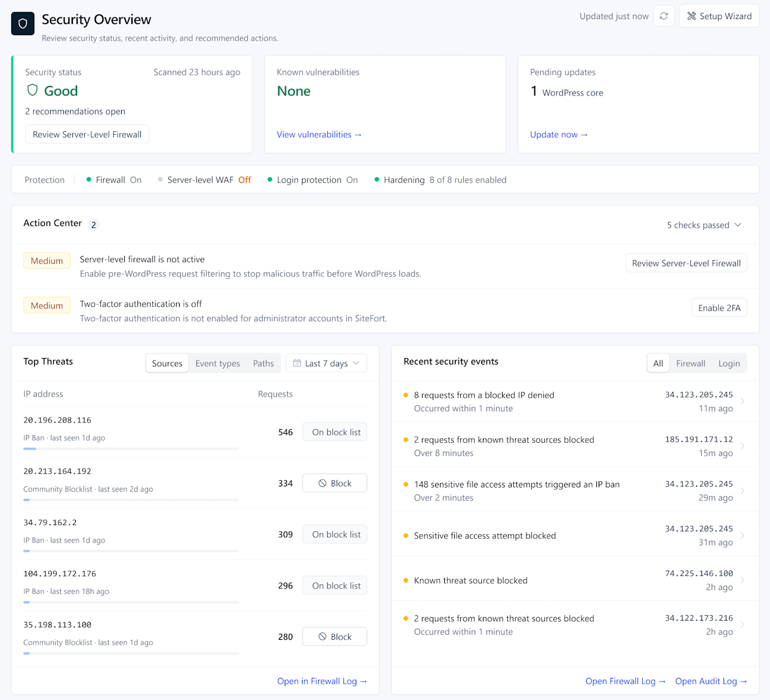Open Setup Wizard
The width and height of the screenshot is (770, 700).
[719, 16]
